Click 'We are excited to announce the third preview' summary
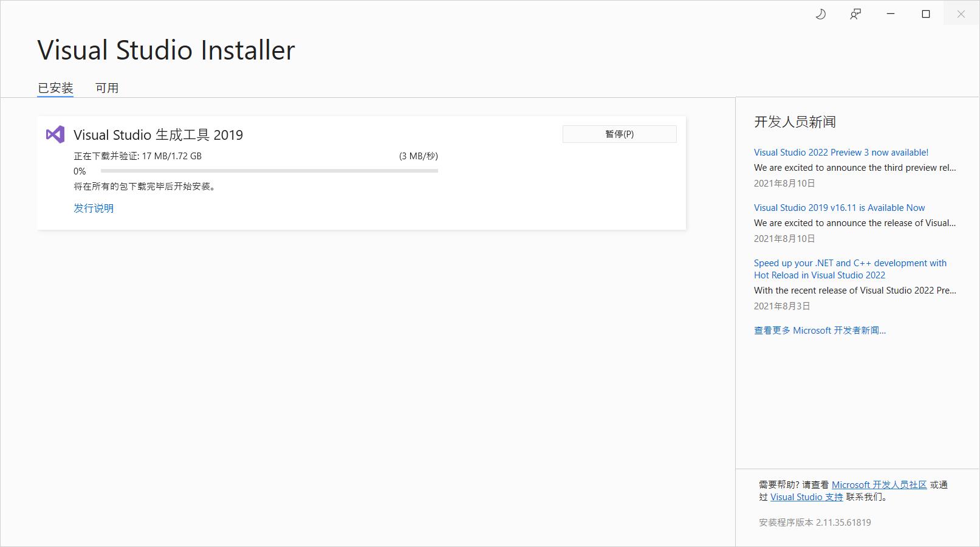Screen dimensions: 980x547 855,168
